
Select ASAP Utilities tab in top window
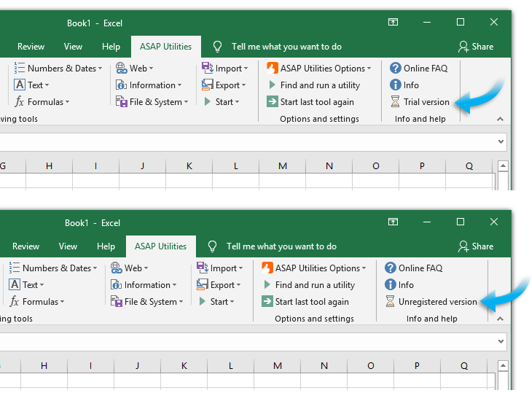click(x=166, y=47)
